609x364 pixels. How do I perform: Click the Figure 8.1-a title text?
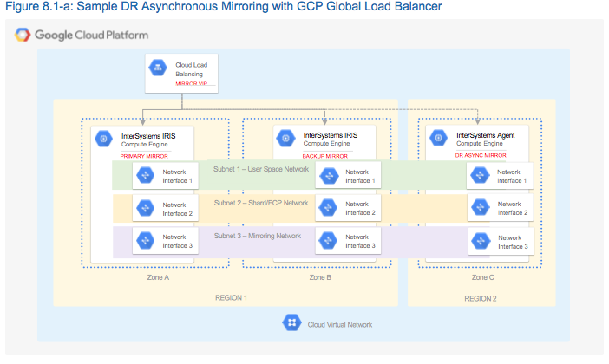[223, 7]
